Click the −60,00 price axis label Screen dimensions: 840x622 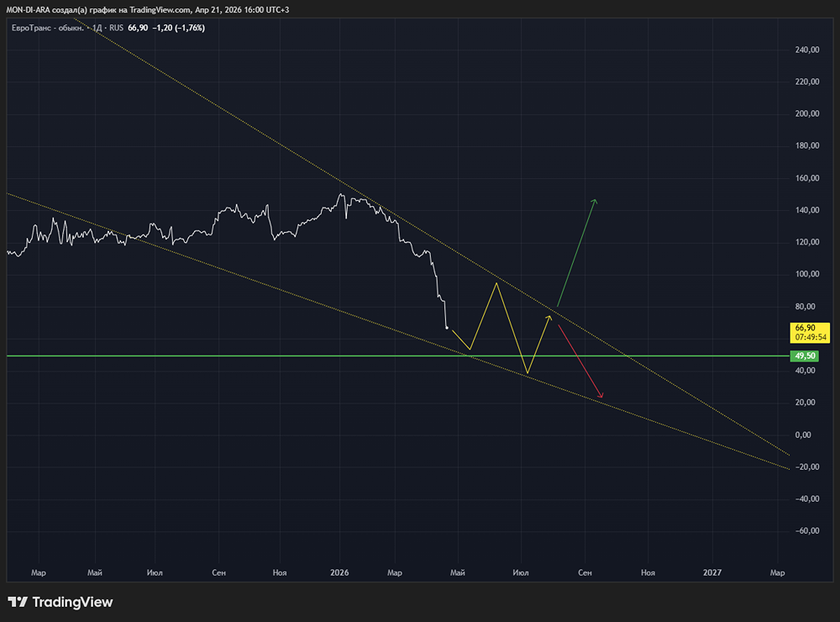(x=806, y=531)
